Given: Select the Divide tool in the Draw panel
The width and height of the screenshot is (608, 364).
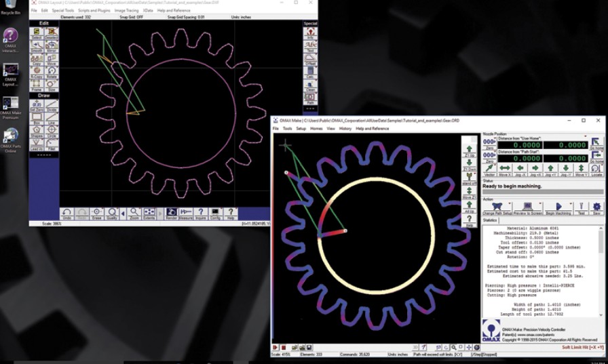Looking at the screenshot, I should pyautogui.click(x=51, y=105).
